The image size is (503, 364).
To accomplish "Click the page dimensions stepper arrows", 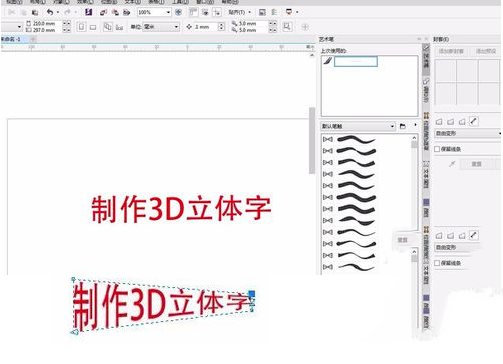I will 67,27.
